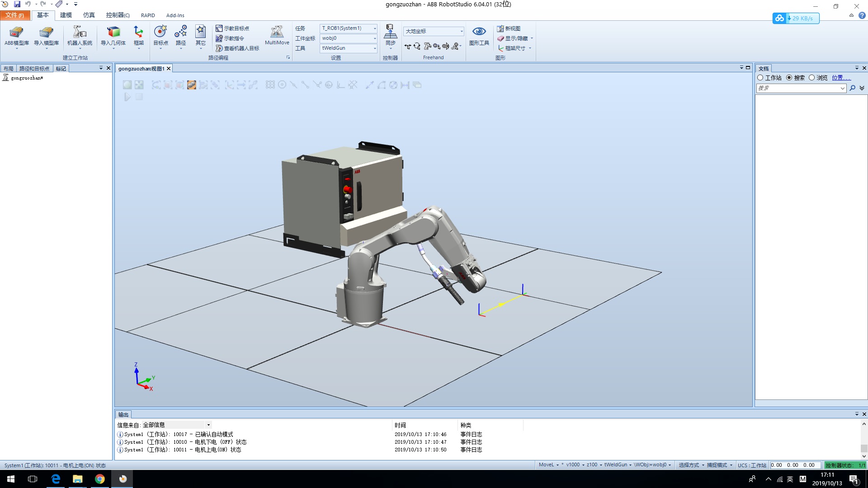Click the redo icon in quick access toolbar

click(x=43, y=4)
